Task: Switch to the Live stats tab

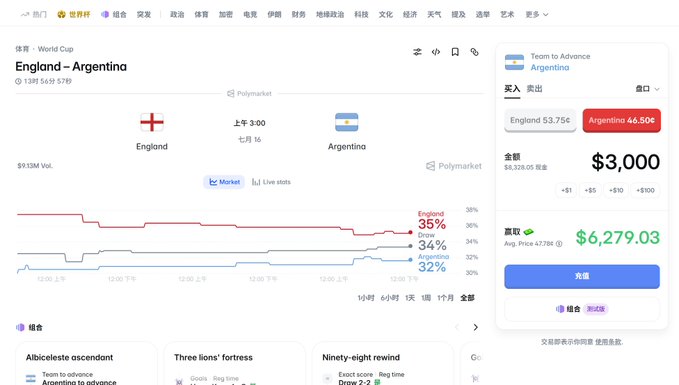Action: (x=271, y=182)
